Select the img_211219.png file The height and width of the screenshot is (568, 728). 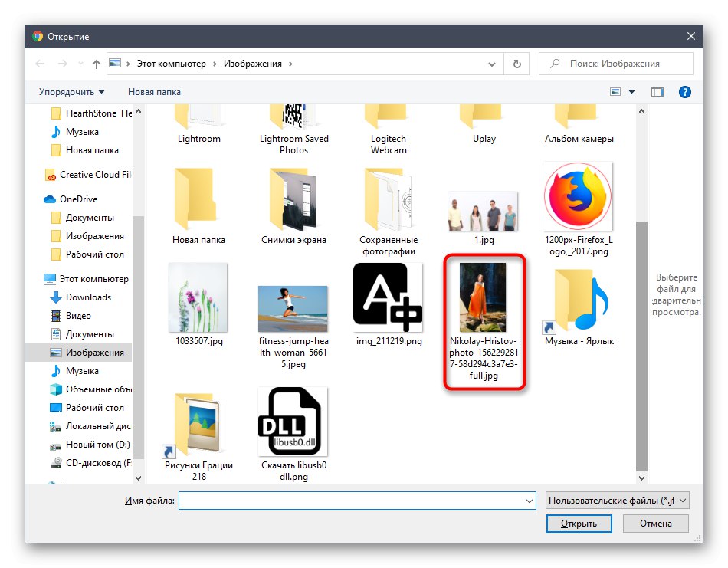tap(389, 304)
